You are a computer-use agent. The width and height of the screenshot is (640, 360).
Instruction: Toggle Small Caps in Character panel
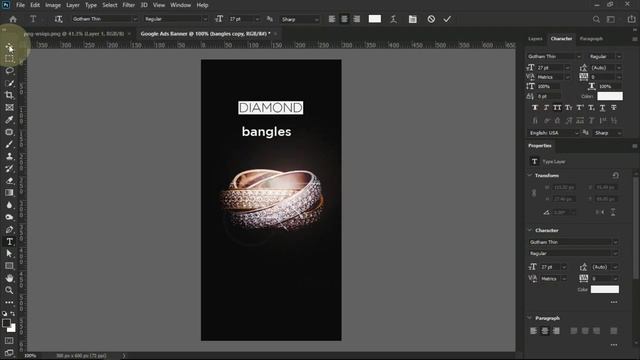pyautogui.click(x=569, y=108)
